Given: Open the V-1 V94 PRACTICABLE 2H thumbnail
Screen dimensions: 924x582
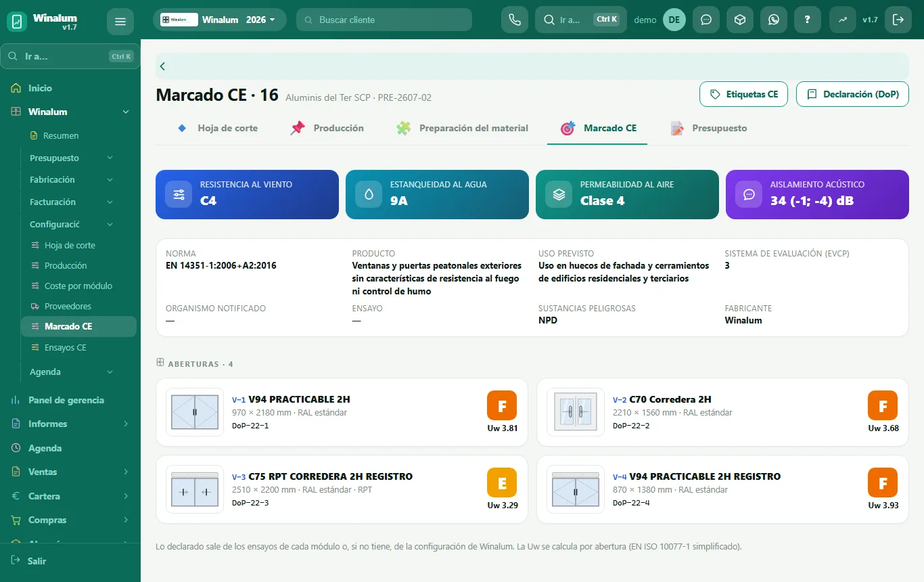Looking at the screenshot, I should pyautogui.click(x=195, y=412).
